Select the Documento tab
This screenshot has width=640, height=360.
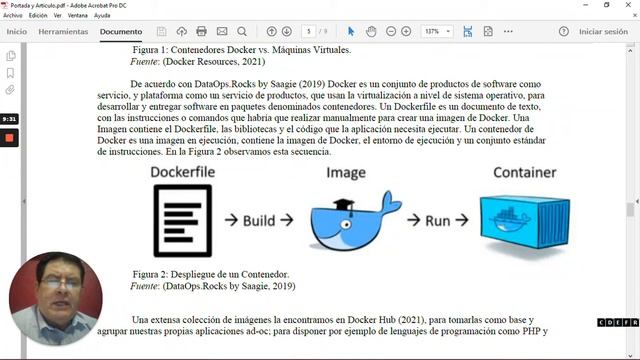121,31
